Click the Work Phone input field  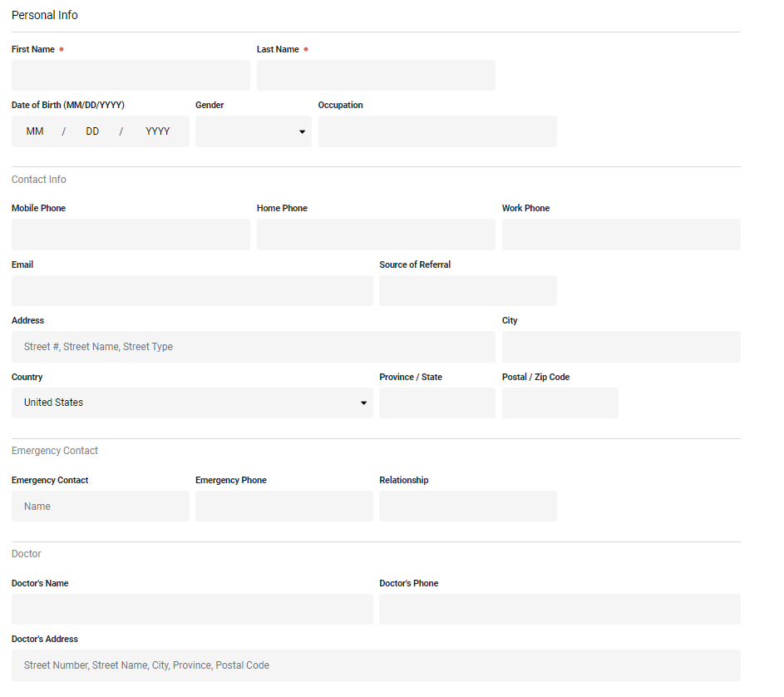[621, 234]
